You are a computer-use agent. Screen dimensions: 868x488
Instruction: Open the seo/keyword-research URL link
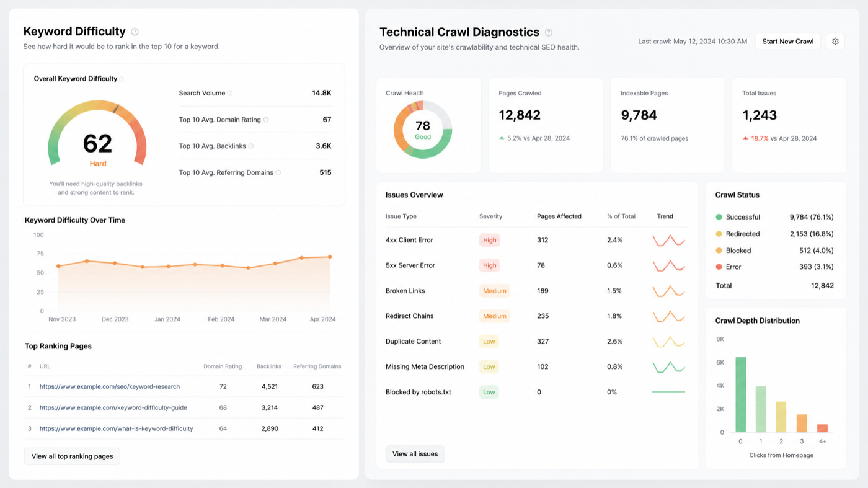pos(110,386)
